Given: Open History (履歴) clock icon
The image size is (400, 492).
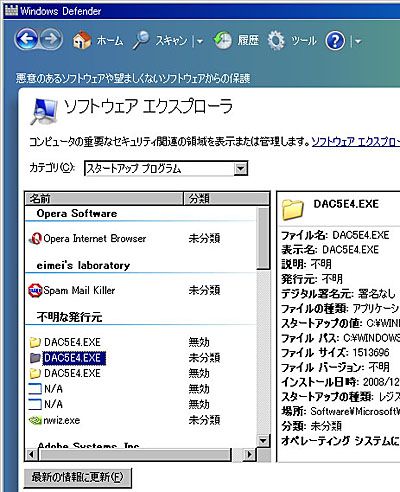Looking at the screenshot, I should point(223,41).
